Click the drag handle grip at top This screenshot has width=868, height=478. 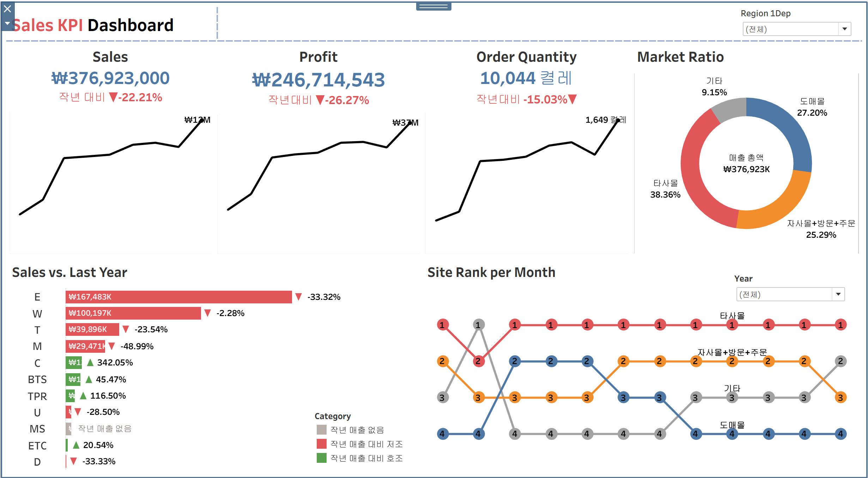433,6
